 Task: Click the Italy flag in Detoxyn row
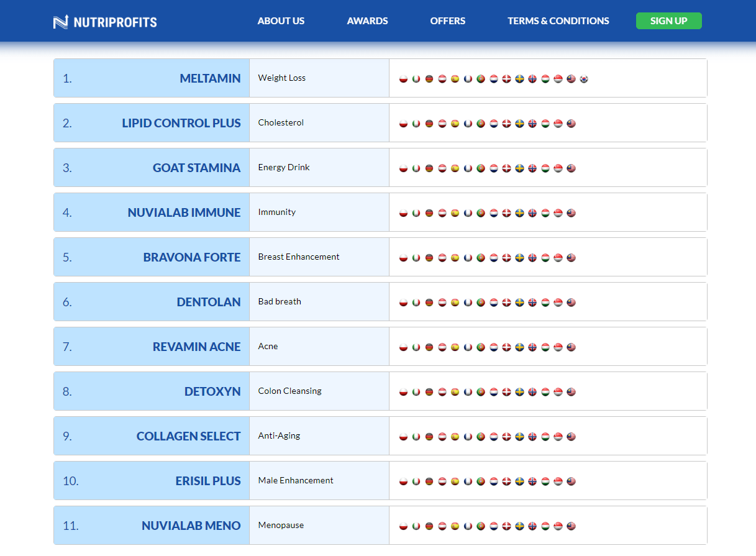coord(416,392)
